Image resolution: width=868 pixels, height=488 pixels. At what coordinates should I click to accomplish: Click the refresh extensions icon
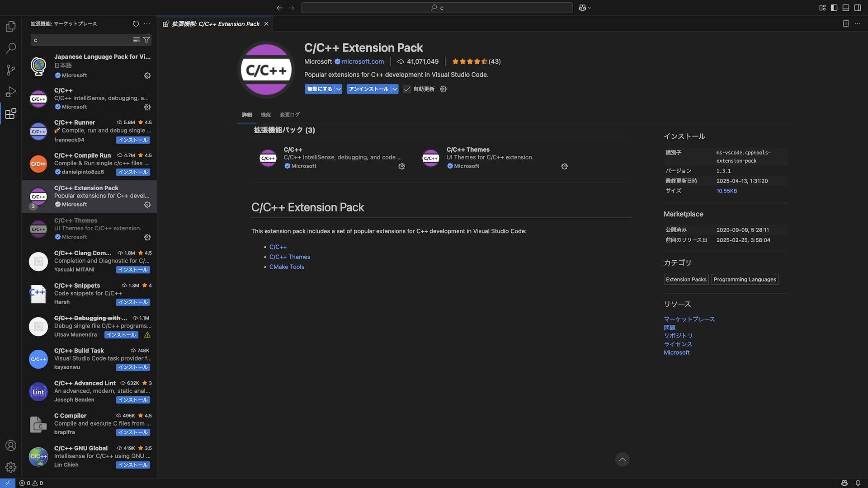tap(136, 23)
